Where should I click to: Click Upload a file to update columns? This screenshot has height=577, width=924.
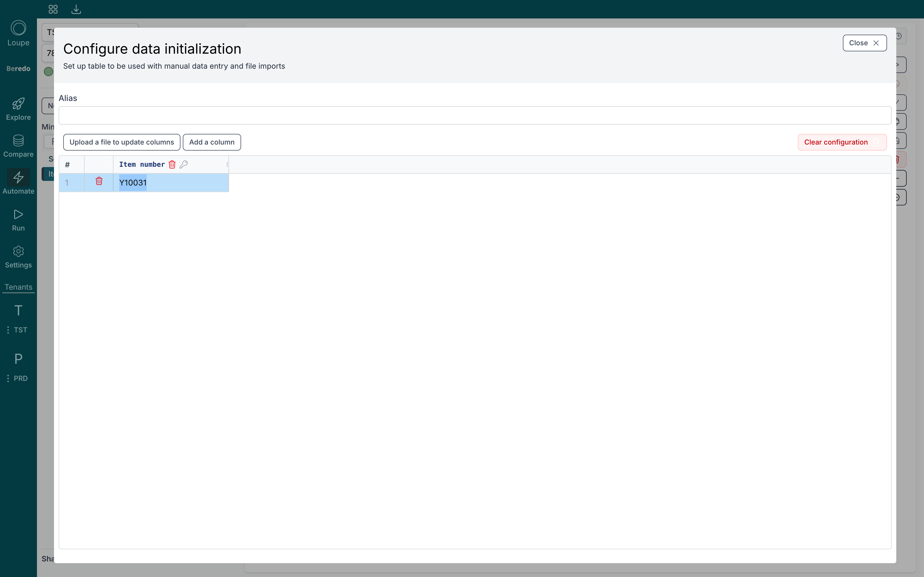point(122,142)
